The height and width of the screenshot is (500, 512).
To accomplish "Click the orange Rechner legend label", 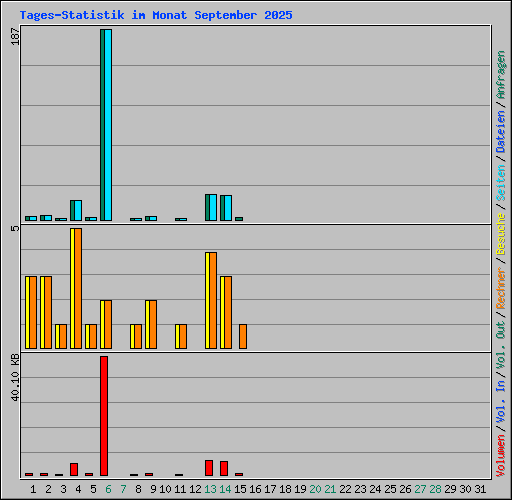I will (501, 288).
